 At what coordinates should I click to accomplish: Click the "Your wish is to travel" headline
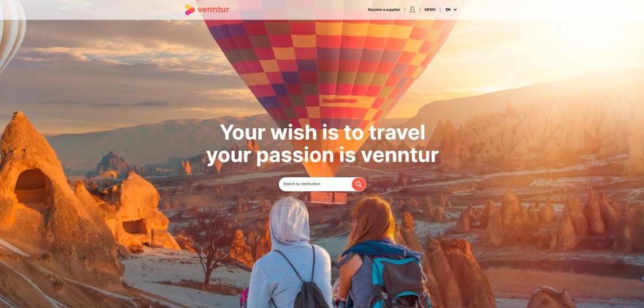tap(323, 133)
